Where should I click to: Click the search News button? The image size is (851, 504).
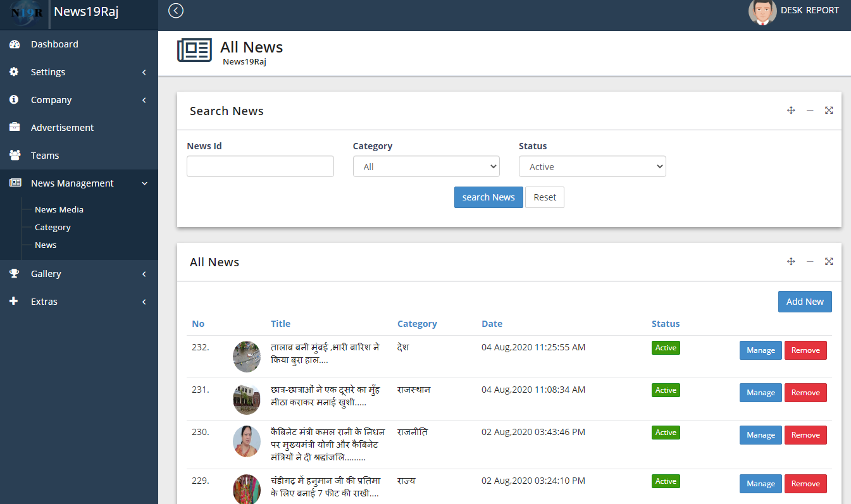coord(488,197)
